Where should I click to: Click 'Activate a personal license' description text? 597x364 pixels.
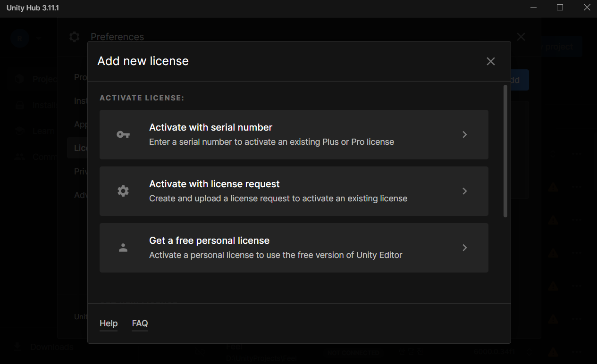tap(276, 255)
